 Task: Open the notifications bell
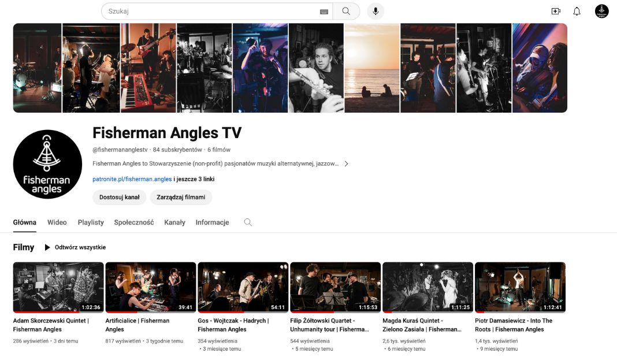coord(577,11)
